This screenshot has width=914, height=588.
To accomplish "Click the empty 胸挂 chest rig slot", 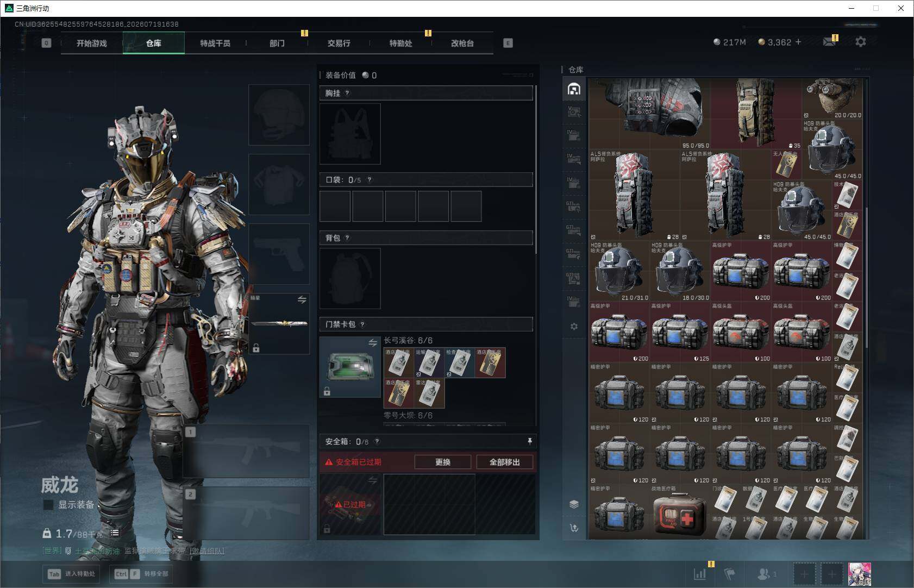I will click(x=350, y=134).
